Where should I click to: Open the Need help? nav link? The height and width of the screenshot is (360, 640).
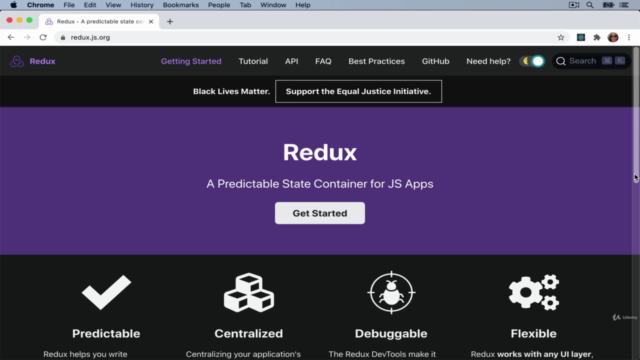click(489, 61)
